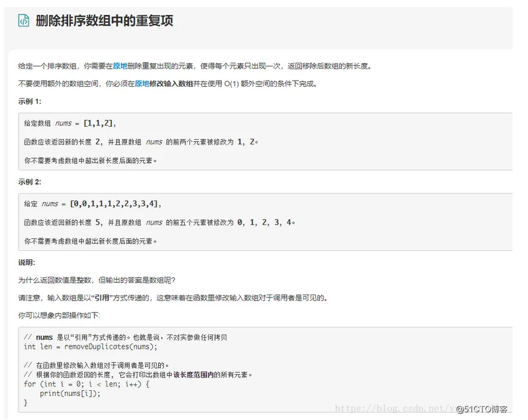Click the sentence starting with 请注意，输入数组

click(173, 298)
